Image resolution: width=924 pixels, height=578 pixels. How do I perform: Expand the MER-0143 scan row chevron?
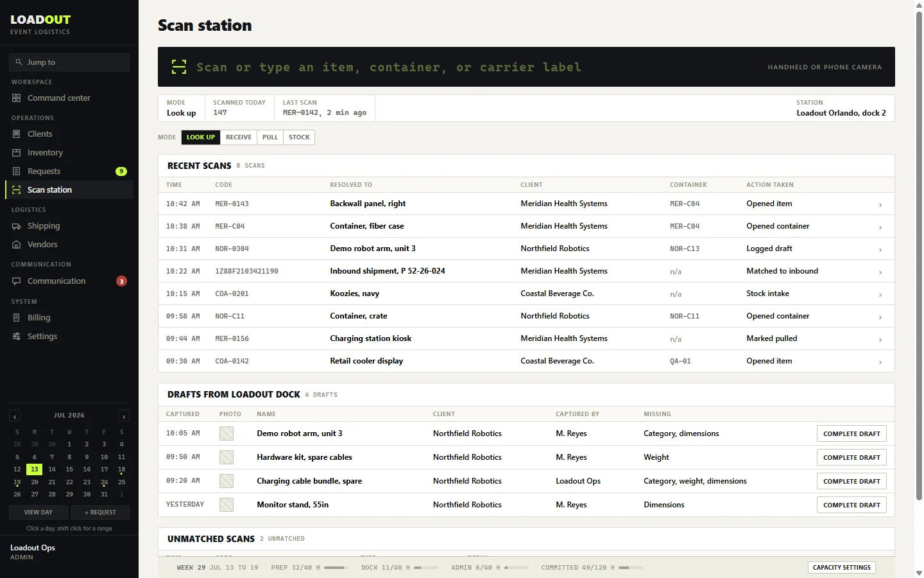click(x=880, y=205)
